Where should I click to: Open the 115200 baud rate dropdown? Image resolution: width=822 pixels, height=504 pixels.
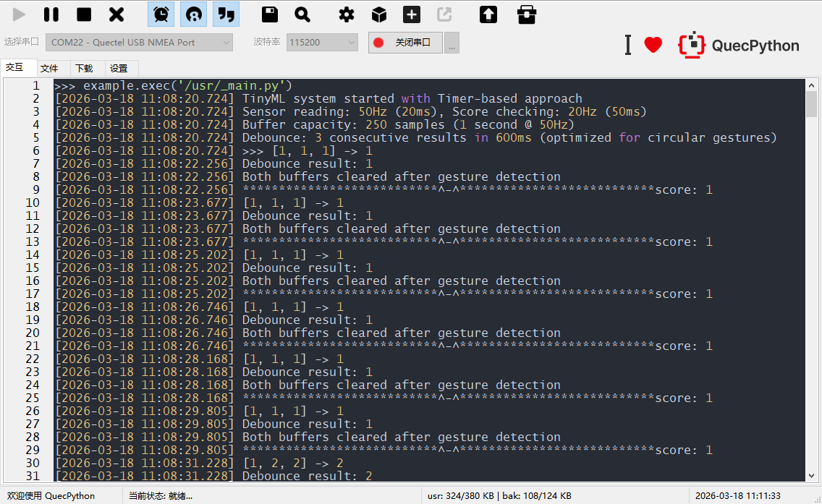coord(322,43)
